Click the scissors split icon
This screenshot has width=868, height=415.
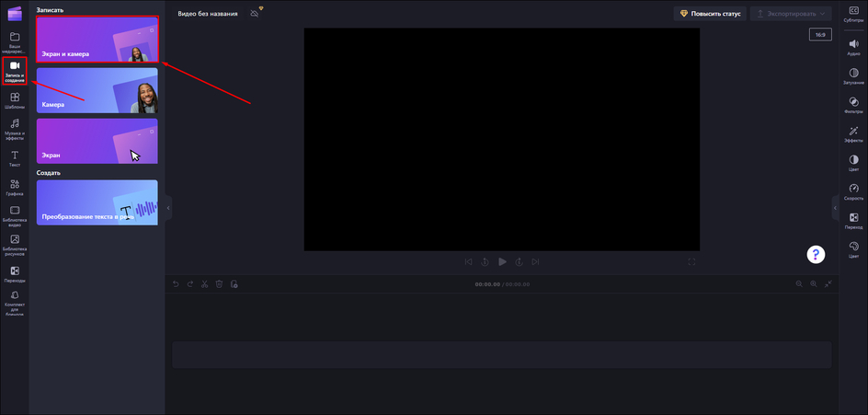(x=204, y=284)
